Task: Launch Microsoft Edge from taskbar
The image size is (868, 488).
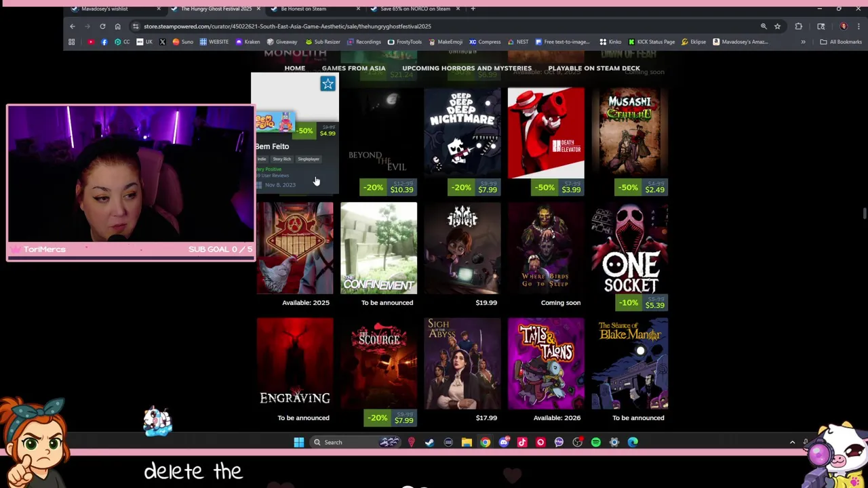Action: pyautogui.click(x=633, y=443)
